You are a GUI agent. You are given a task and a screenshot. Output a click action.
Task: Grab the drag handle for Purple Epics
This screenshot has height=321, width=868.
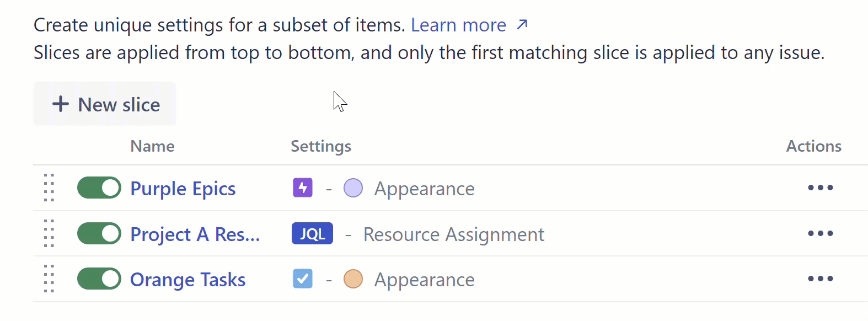coord(49,188)
